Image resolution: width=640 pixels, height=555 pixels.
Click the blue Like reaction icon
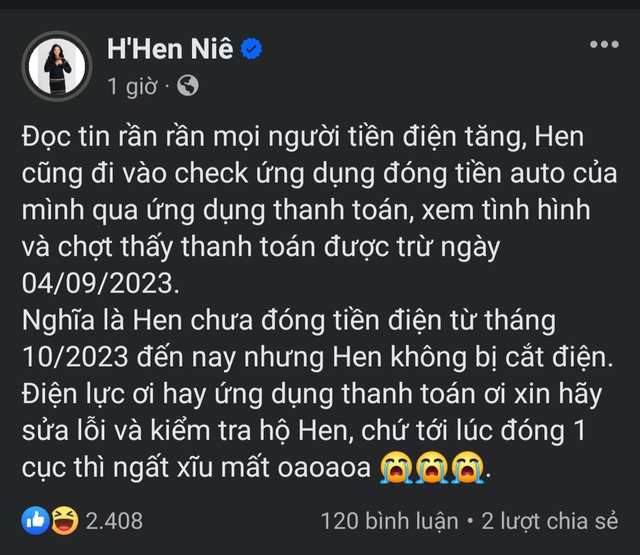click(35, 520)
